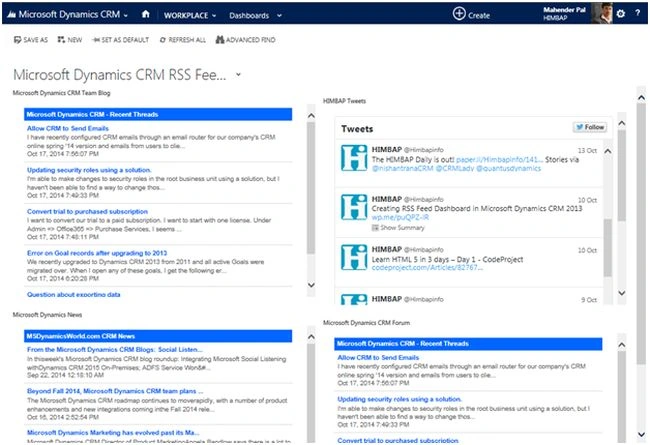Click Show Summary under RSS Feed tweet
The width and height of the screenshot is (650, 445).
pos(398,228)
